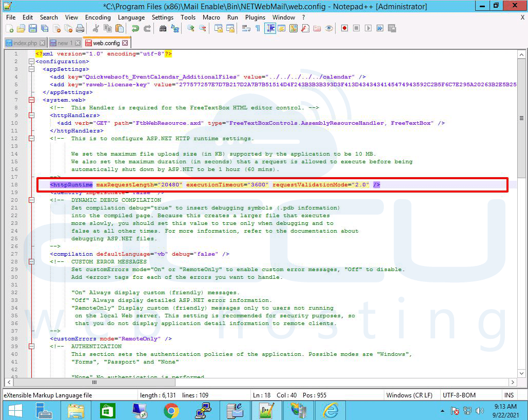Stop macro recording square button
The image size is (528, 420).
tap(356, 28)
